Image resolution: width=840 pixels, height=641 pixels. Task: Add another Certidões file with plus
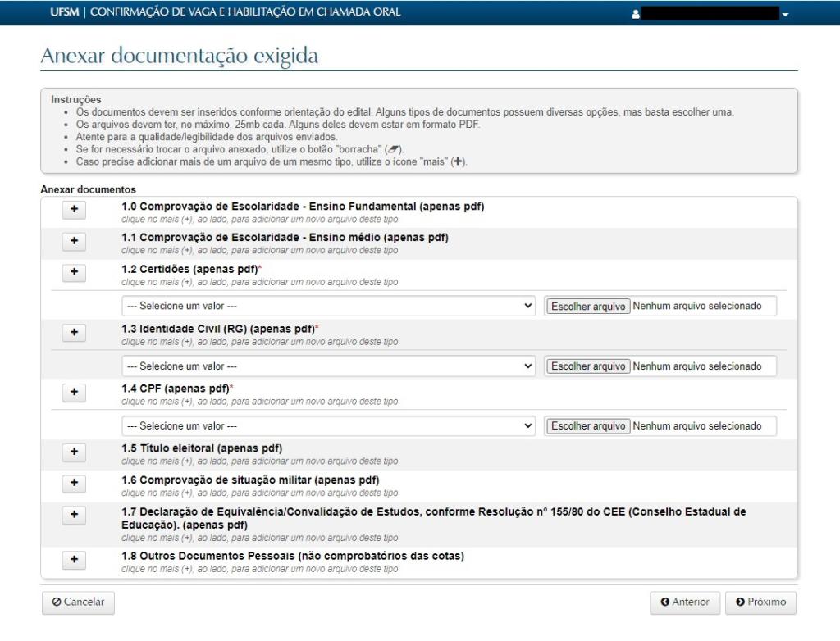coord(74,272)
